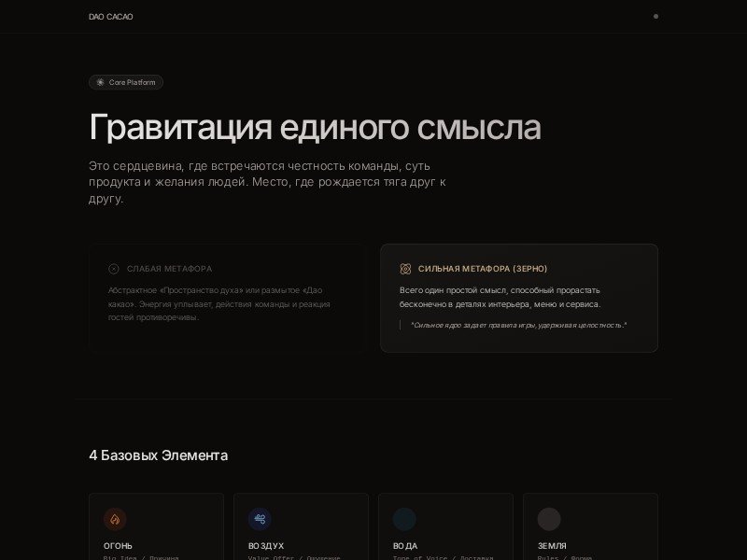Select the flame icon on the ОГОНЬ card
This screenshot has width=747, height=560.
coord(115,519)
